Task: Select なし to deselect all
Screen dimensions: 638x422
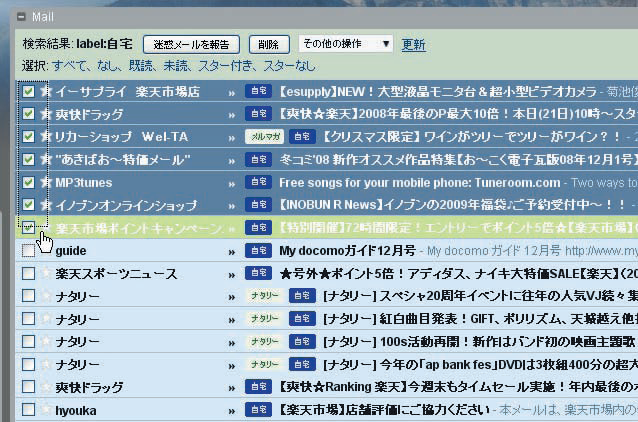Action: (x=107, y=66)
